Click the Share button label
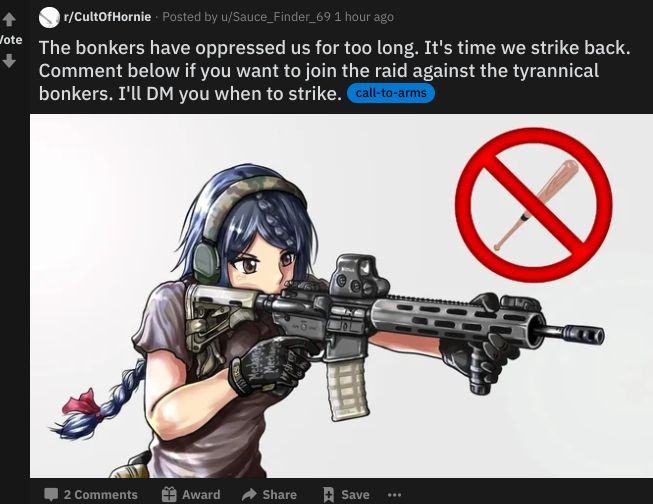653x504 pixels. pyautogui.click(x=279, y=494)
